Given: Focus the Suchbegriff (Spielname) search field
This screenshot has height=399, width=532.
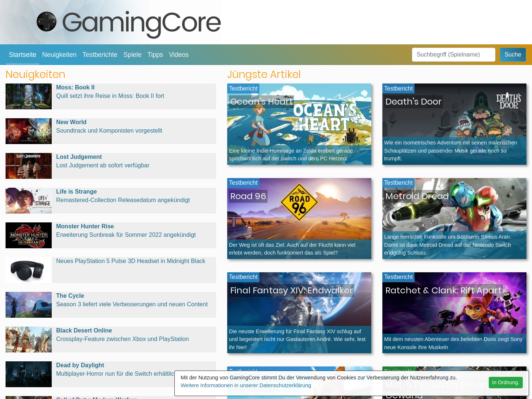Looking at the screenshot, I should (x=454, y=55).
